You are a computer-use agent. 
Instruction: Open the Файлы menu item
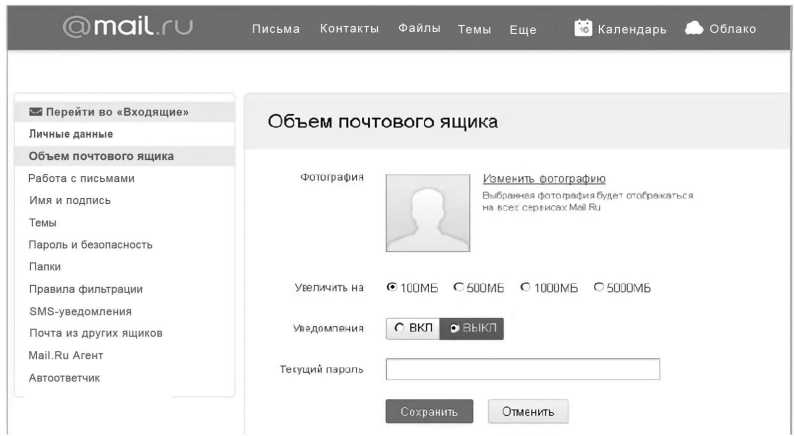[419, 28]
